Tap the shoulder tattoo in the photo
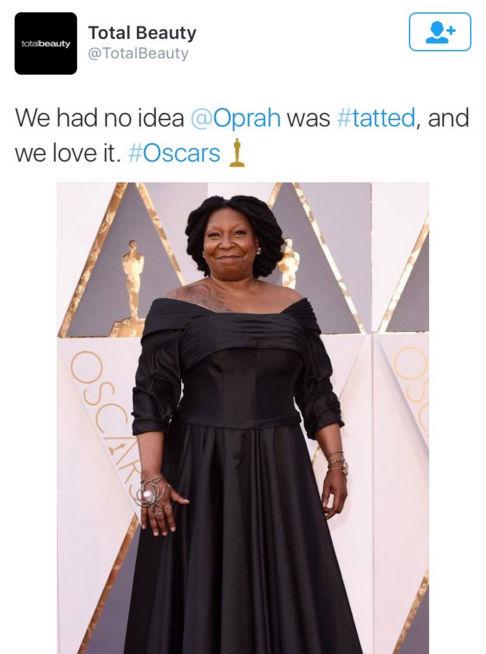 tap(204, 297)
